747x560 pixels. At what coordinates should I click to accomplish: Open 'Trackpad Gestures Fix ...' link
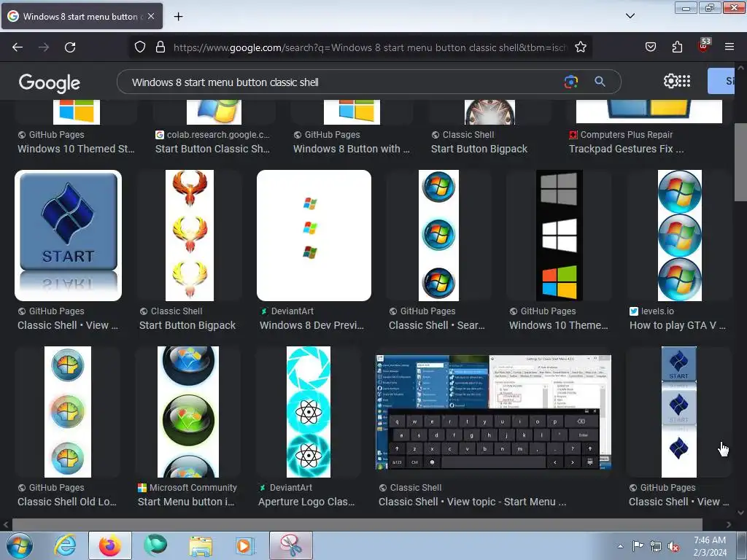(x=627, y=149)
